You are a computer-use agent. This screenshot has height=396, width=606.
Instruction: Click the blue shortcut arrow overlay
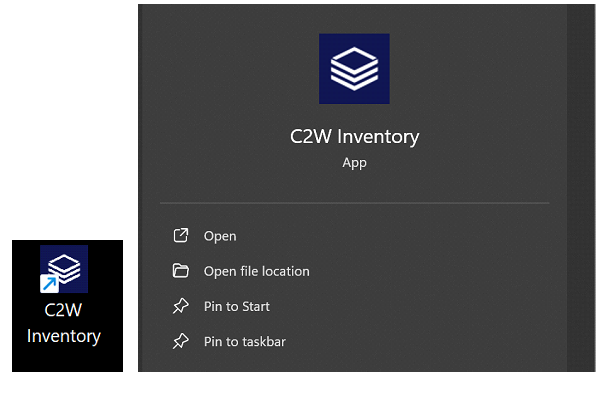(49, 284)
